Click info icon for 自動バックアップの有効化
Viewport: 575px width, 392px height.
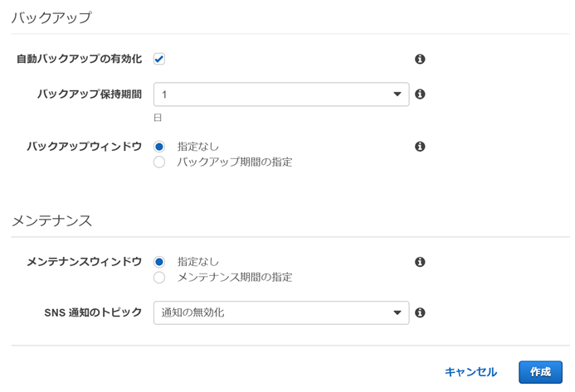[x=420, y=59]
